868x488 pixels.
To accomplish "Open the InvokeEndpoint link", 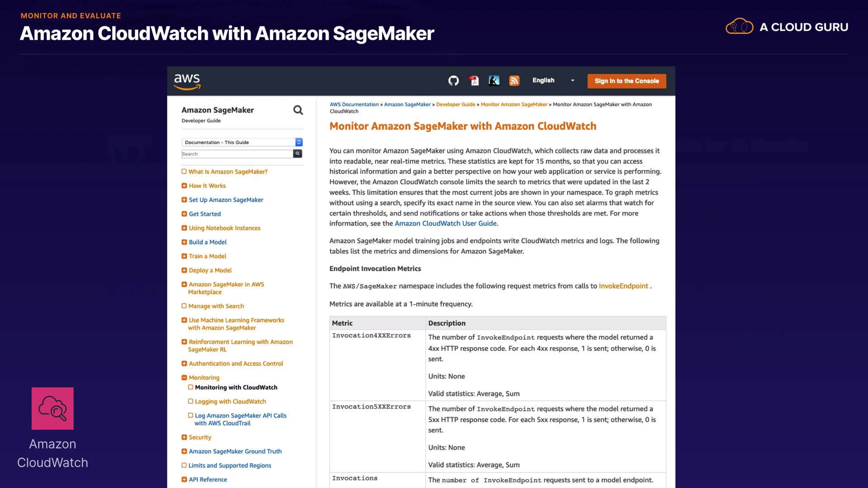I will pos(623,286).
